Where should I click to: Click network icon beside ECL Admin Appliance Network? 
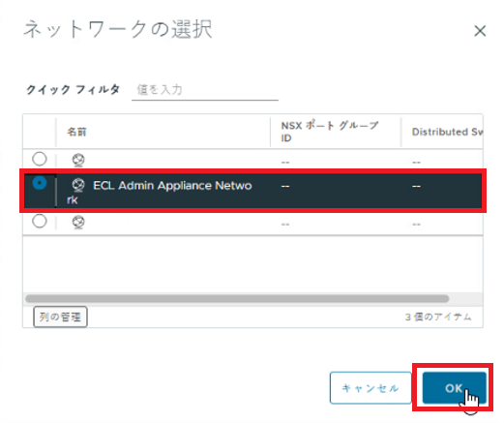point(78,185)
